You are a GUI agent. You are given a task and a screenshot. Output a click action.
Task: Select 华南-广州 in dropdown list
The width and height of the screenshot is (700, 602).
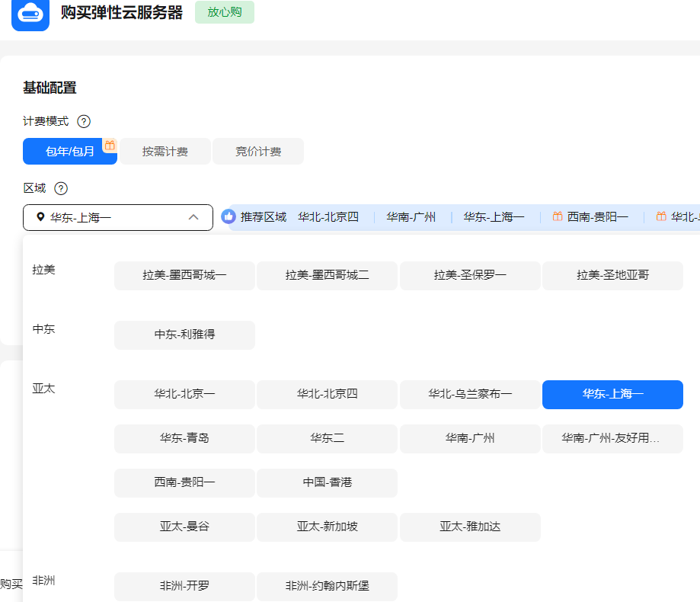(470, 439)
